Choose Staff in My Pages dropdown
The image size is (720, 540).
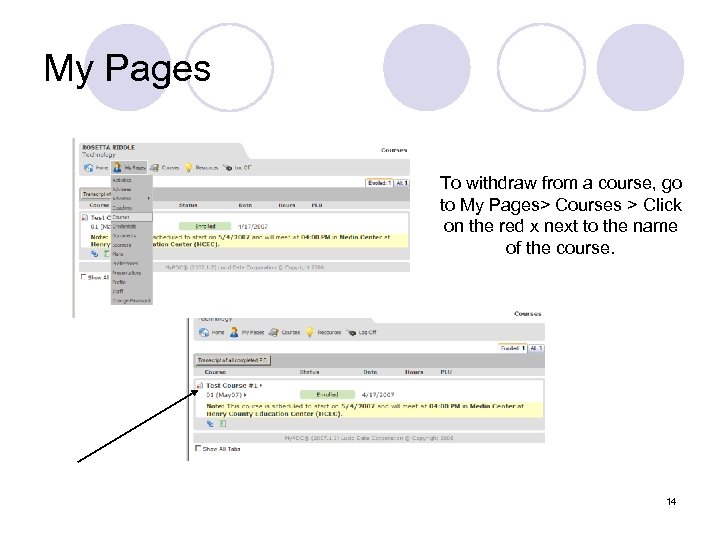pos(132,291)
